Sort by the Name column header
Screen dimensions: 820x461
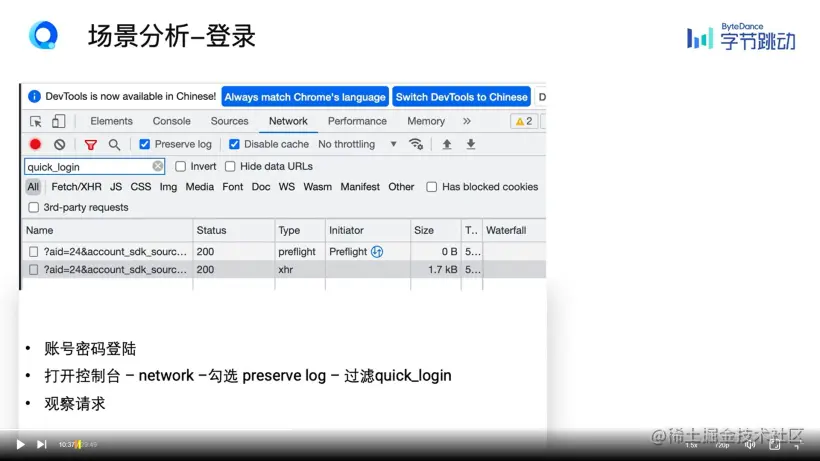(x=108, y=230)
